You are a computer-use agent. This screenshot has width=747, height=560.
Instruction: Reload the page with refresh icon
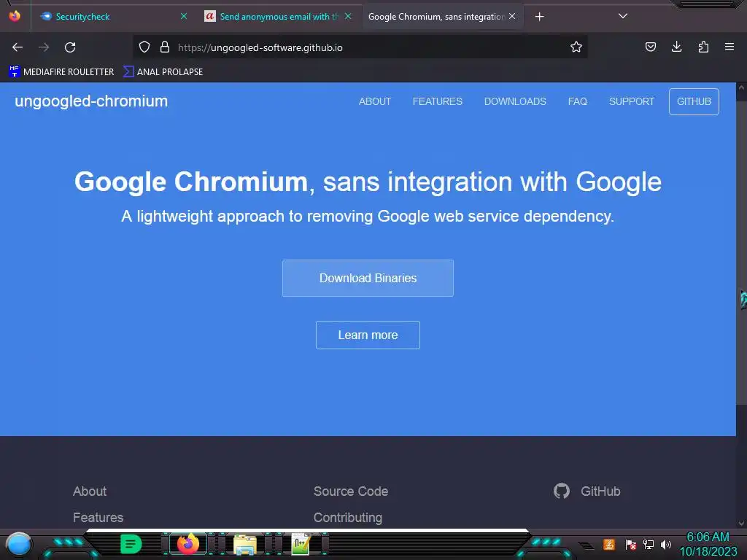(x=70, y=47)
